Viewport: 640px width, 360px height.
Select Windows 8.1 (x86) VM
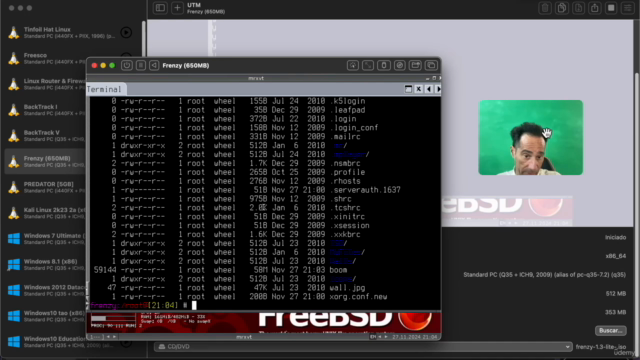click(x=45, y=264)
